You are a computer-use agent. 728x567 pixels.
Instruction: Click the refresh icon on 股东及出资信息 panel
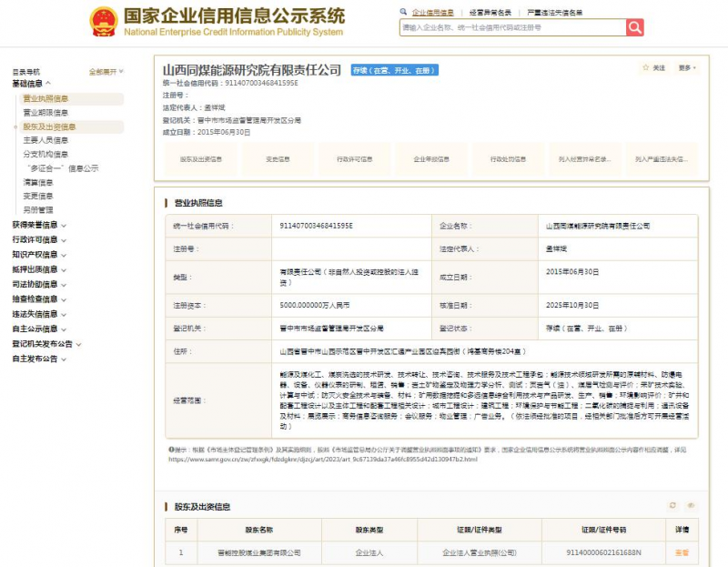pos(672,504)
